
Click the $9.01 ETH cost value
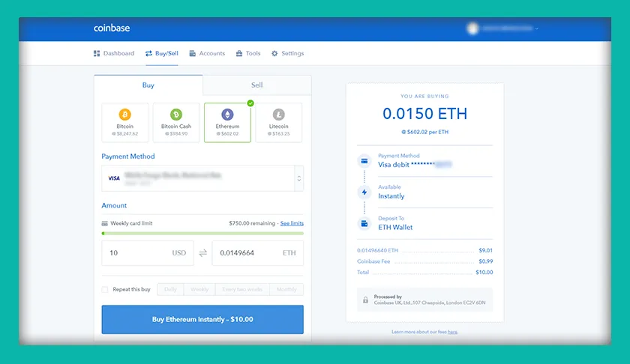485,250
